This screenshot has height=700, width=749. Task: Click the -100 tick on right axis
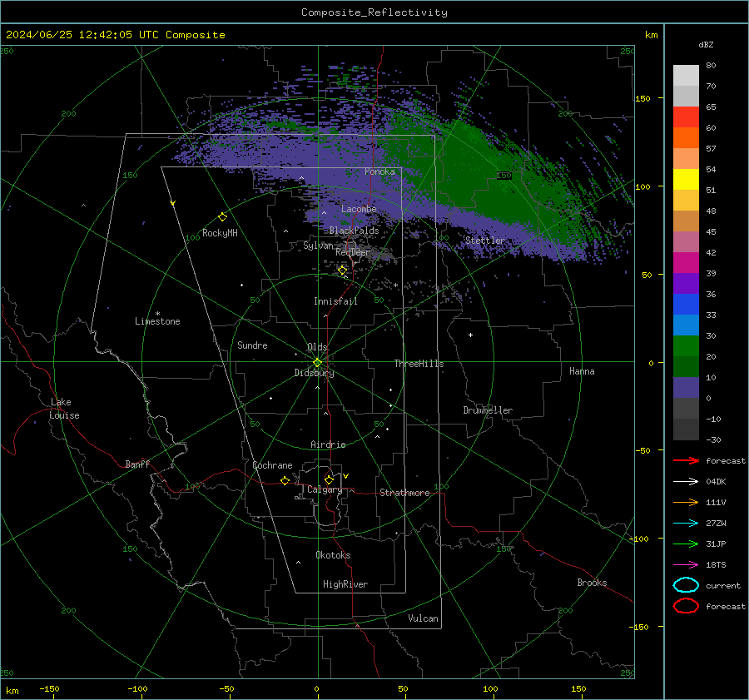[638, 539]
